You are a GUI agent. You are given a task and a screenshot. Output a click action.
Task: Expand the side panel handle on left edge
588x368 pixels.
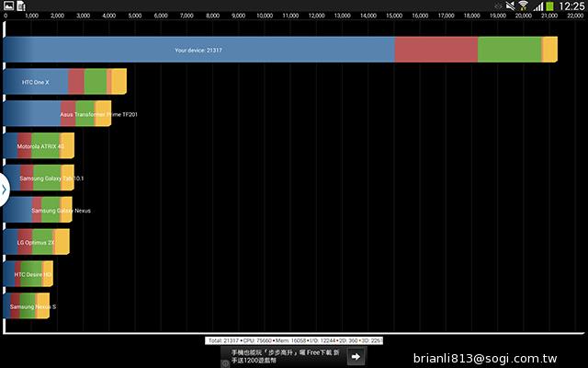[5, 189]
